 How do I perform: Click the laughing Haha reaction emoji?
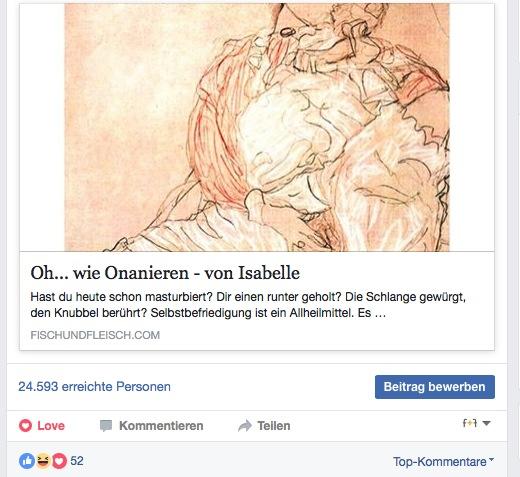(43, 461)
